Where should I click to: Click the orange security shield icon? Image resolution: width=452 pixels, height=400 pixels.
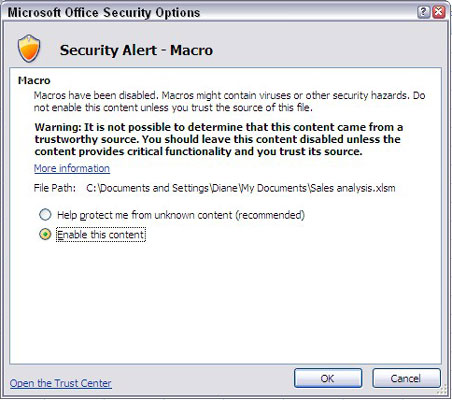click(29, 49)
